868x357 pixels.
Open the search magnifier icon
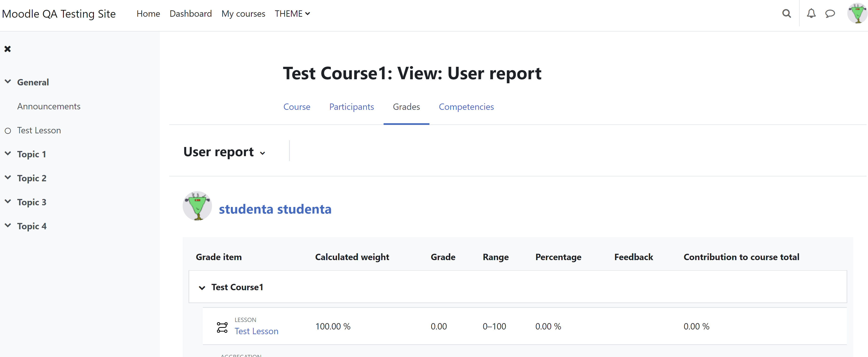tap(786, 13)
